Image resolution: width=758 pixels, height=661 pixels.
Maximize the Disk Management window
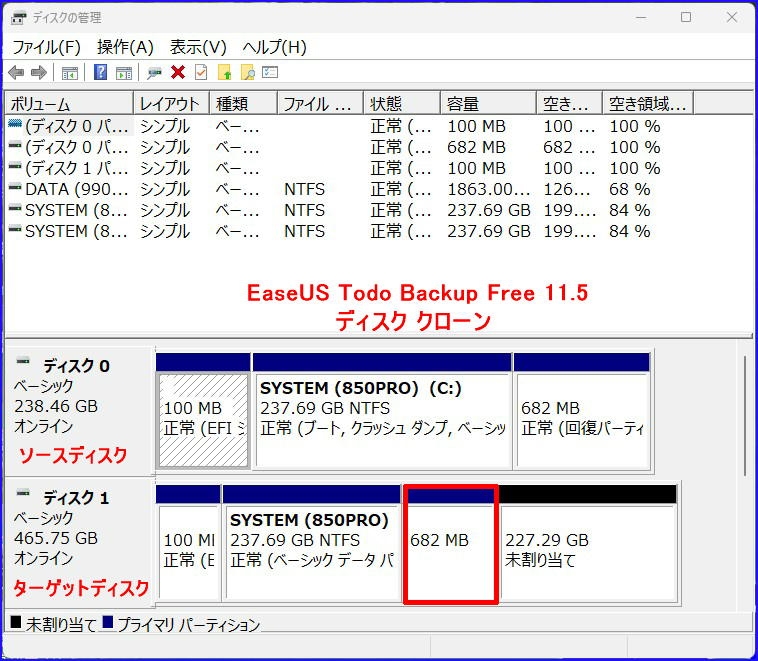[x=686, y=17]
